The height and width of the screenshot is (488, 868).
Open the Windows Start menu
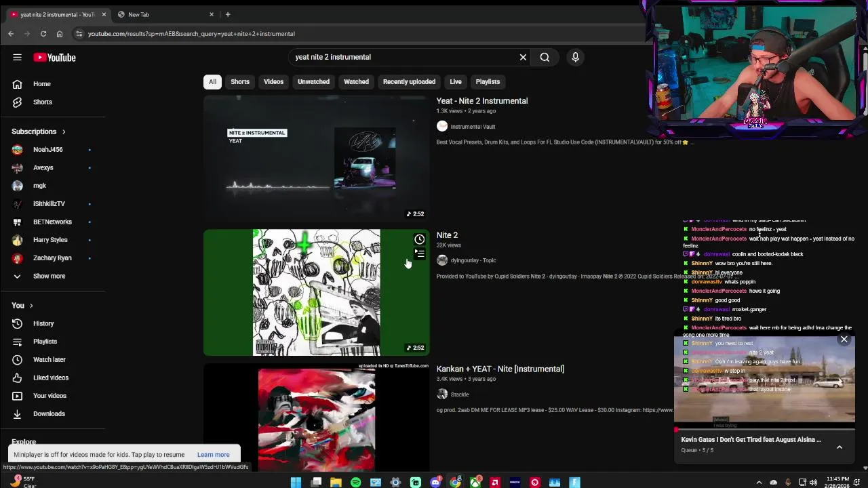(x=296, y=483)
